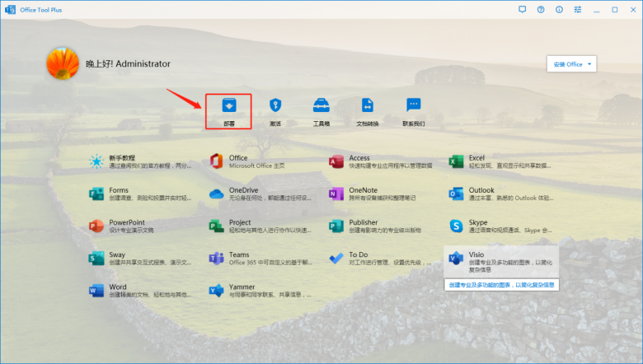This screenshot has height=364, width=643.
Task: Click the user avatar flower picture
Action: pos(63,63)
